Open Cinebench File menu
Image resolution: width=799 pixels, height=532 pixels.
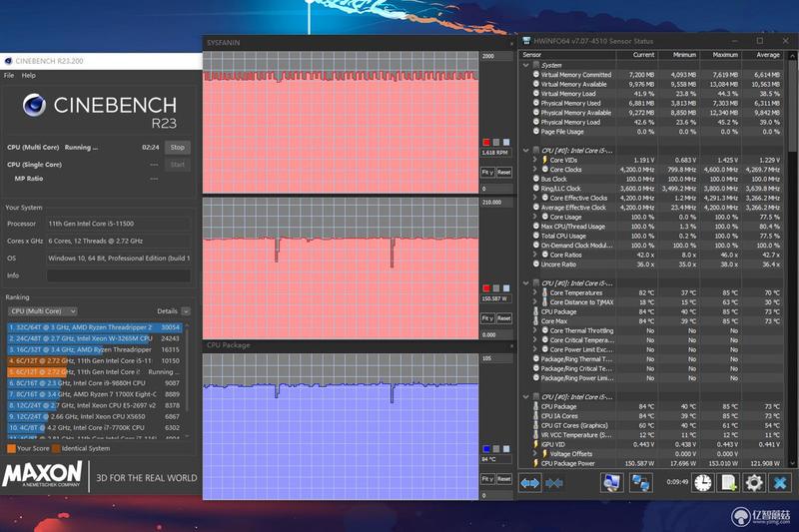(x=9, y=75)
